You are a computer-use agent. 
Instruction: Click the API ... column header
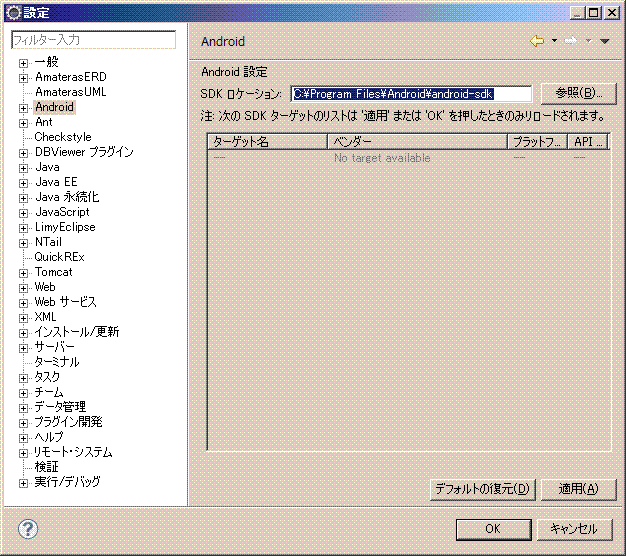[x=588, y=142]
